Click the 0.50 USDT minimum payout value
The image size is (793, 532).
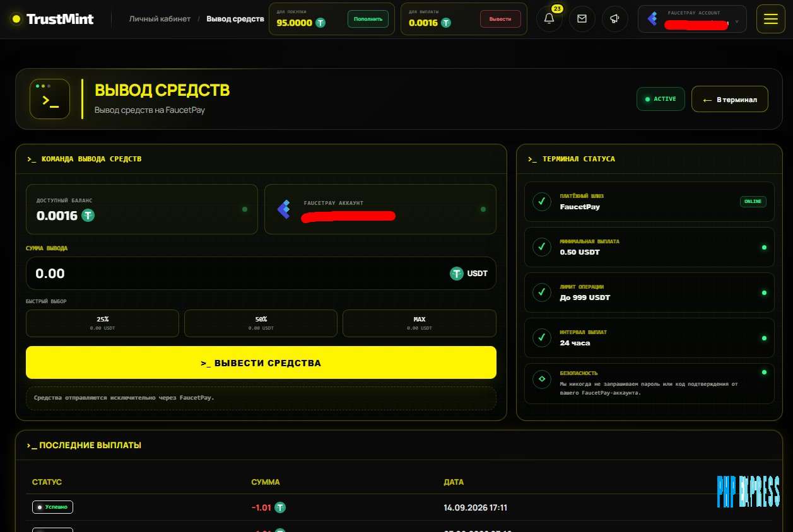coord(580,252)
